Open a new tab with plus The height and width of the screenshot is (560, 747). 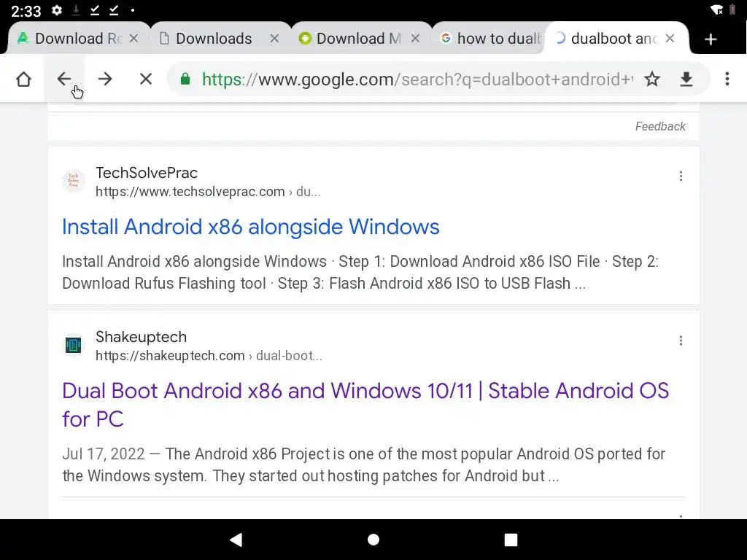click(711, 39)
